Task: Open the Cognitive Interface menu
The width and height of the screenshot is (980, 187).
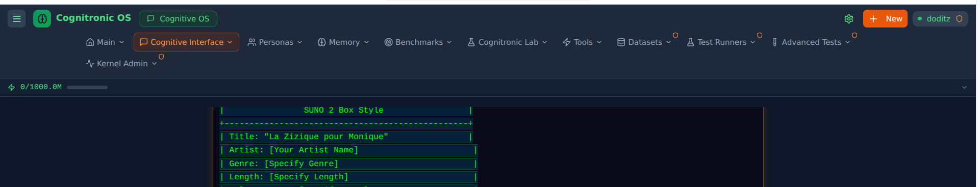Action: pos(186,42)
